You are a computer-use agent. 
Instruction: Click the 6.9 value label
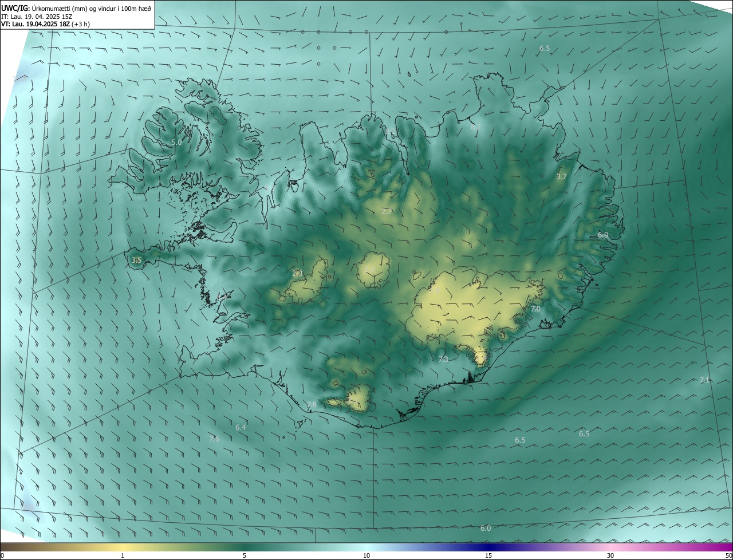(603, 235)
